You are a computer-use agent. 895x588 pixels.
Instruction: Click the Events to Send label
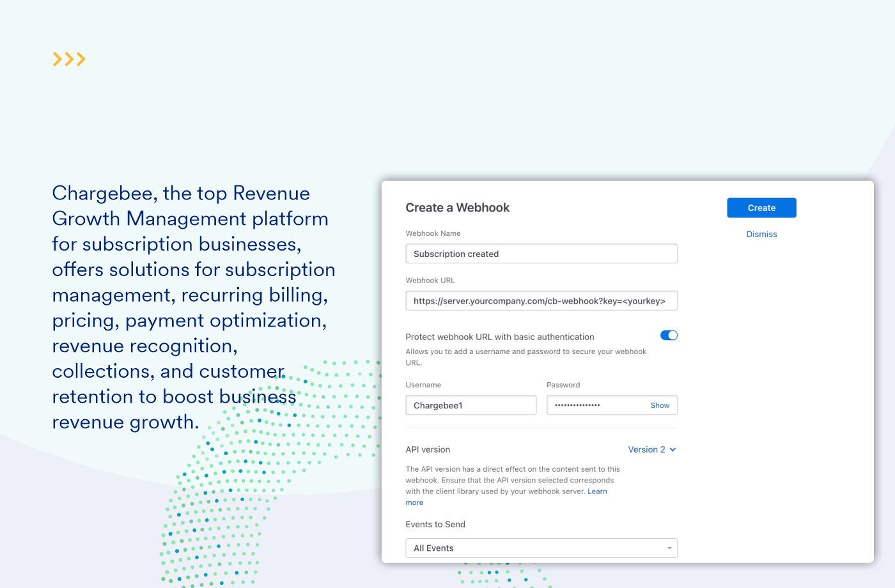[435, 524]
